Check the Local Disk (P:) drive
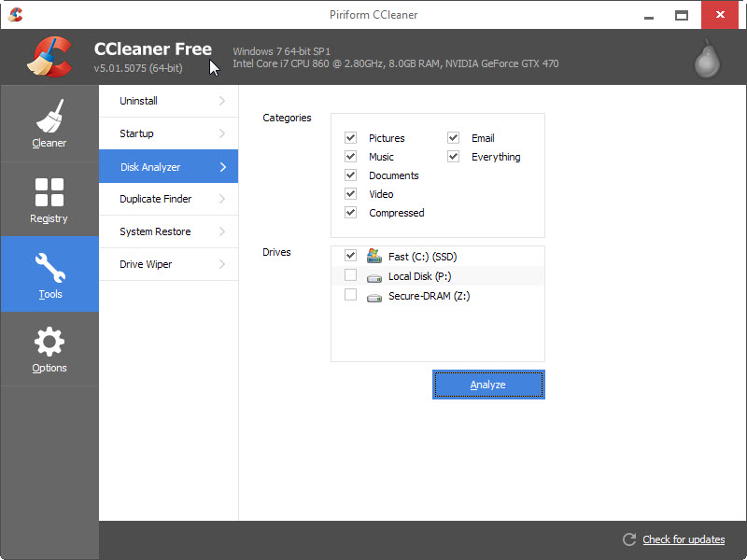The width and height of the screenshot is (747, 560). 351,275
